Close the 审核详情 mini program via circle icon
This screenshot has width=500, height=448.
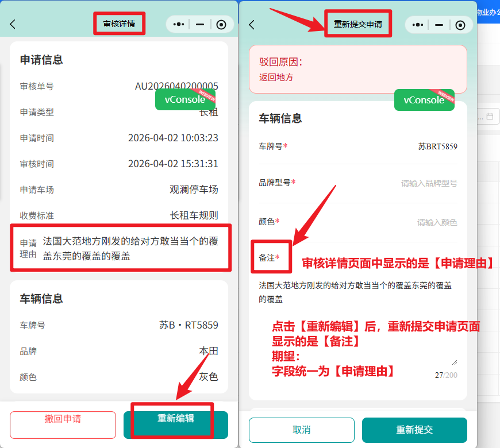(221, 24)
